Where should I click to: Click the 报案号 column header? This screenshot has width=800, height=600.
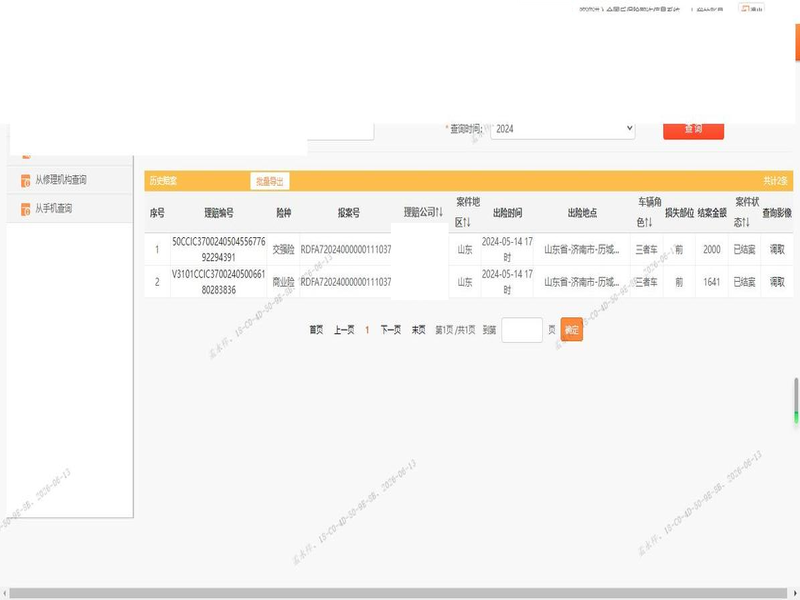(348, 213)
